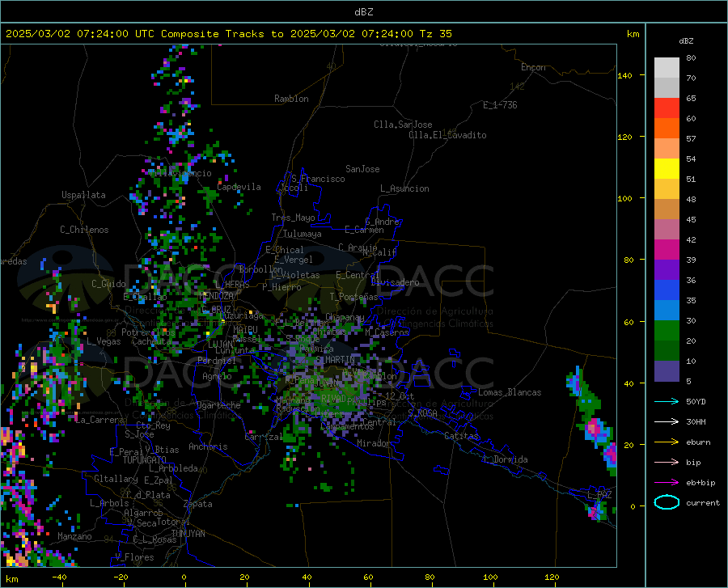Click the 'Clla.El_Cavadito' label
The width and height of the screenshot is (728, 588).
click(x=447, y=135)
